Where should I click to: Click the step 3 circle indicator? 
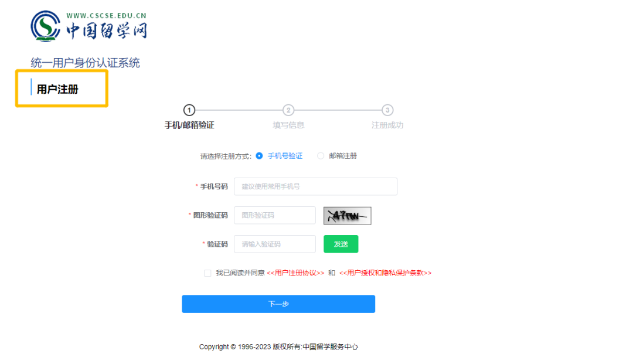pos(387,110)
